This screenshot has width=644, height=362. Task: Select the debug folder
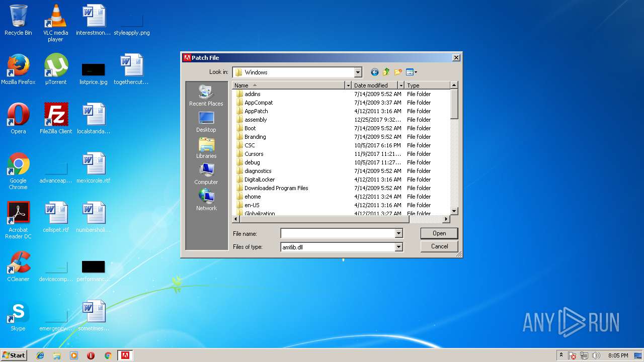(252, 162)
